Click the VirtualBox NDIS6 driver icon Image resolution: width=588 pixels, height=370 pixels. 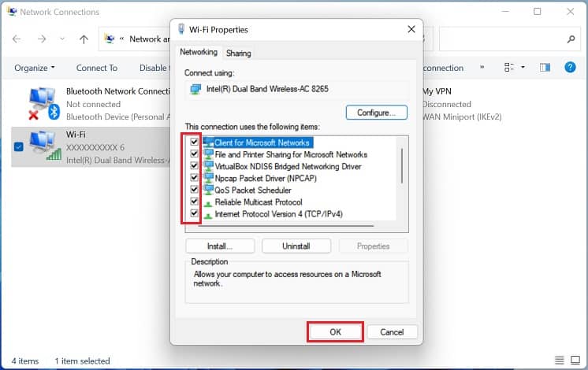click(208, 166)
